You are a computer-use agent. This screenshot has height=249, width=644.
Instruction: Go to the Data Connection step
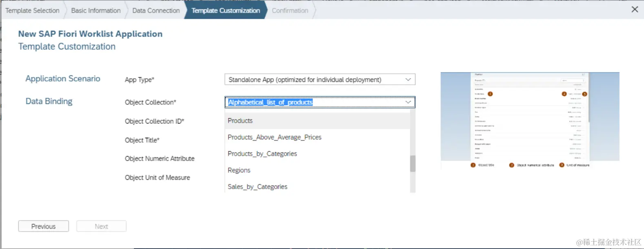[x=156, y=11]
